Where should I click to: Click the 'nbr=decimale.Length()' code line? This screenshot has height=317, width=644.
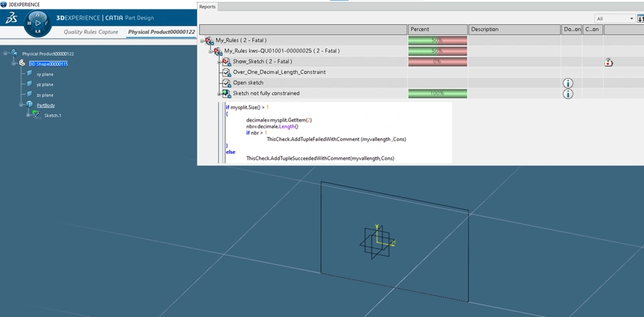tap(272, 127)
